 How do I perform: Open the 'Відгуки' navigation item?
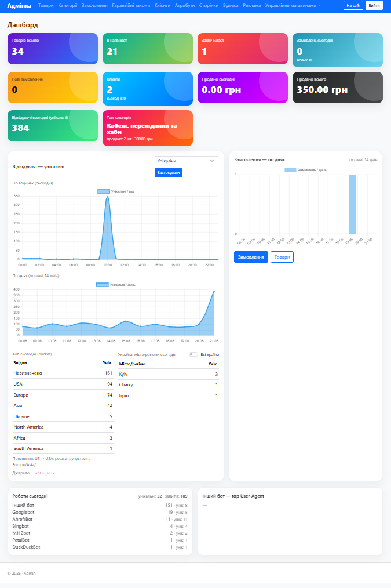(231, 5)
